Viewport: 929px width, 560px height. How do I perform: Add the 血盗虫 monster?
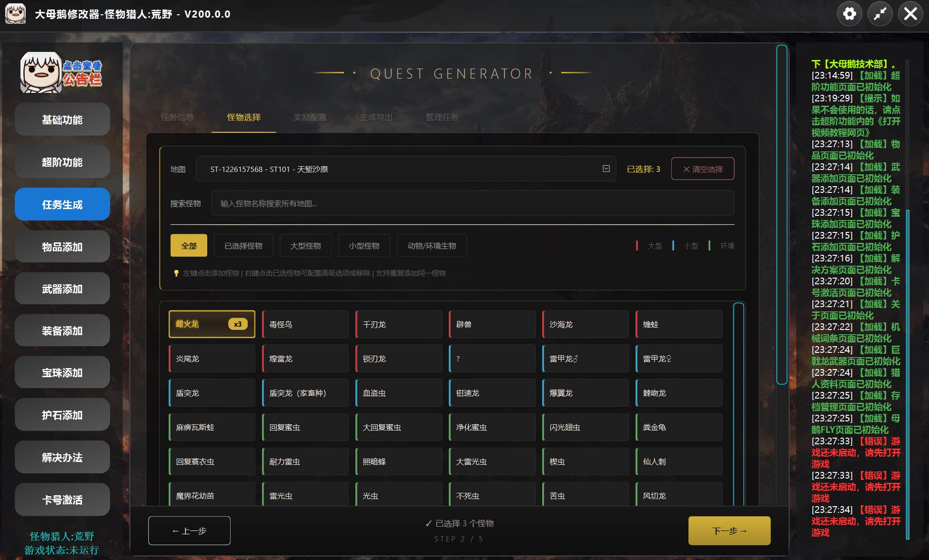click(399, 393)
